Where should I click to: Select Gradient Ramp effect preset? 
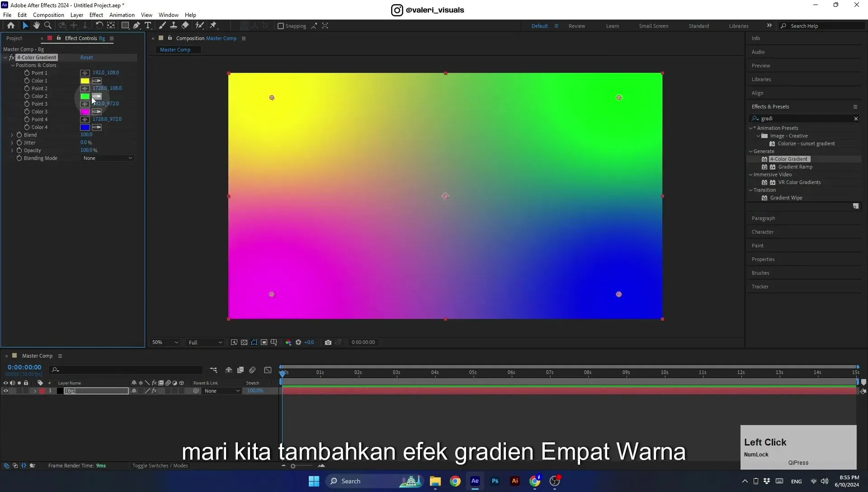click(x=795, y=167)
